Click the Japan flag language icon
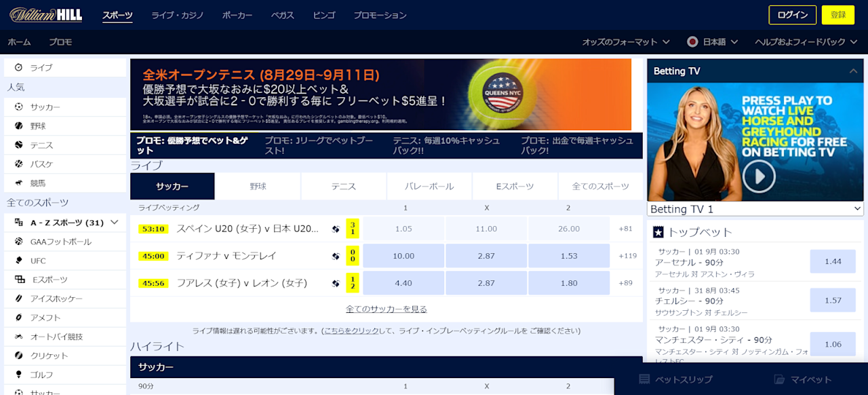868x395 pixels. (692, 42)
